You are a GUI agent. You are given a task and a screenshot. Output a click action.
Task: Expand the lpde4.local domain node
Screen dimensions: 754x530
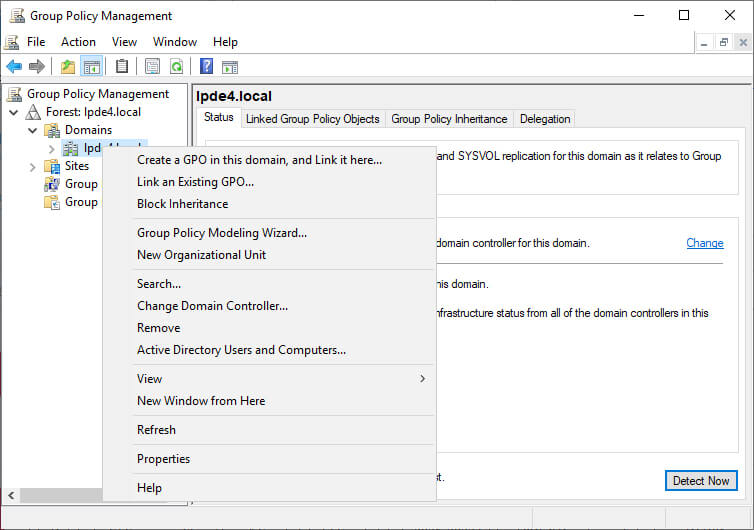(x=51, y=149)
